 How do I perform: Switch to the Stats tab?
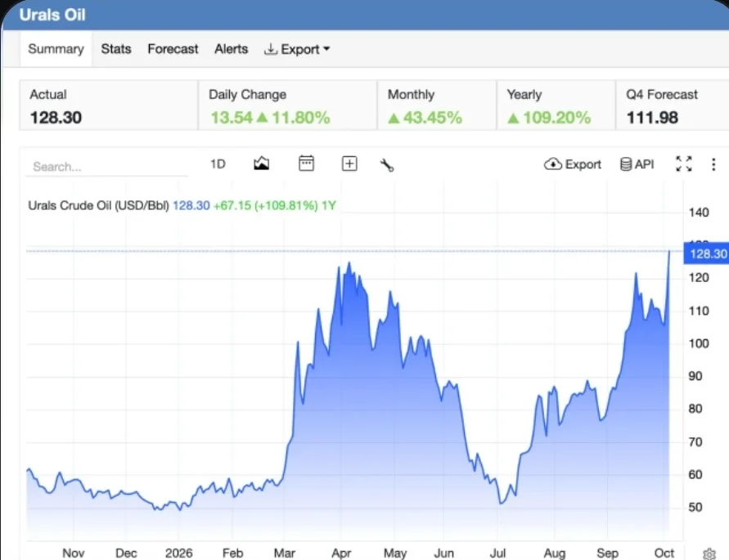click(x=116, y=49)
